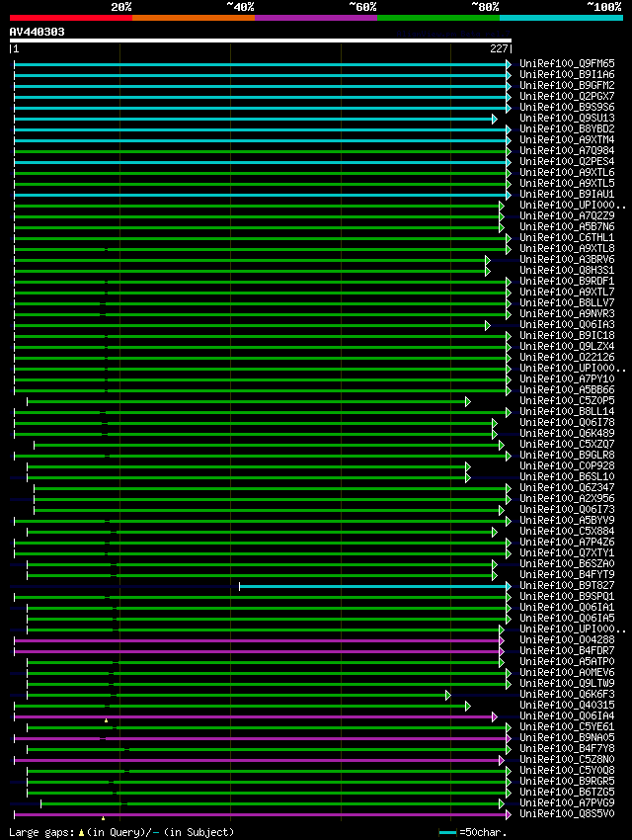This screenshot has height=840, width=632.
Task: Open the UniRef100_Q8H3S1 hit label
Action: [x=567, y=271]
